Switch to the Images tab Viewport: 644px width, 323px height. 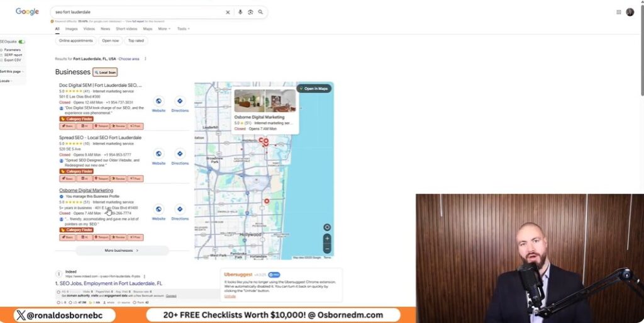click(72, 29)
